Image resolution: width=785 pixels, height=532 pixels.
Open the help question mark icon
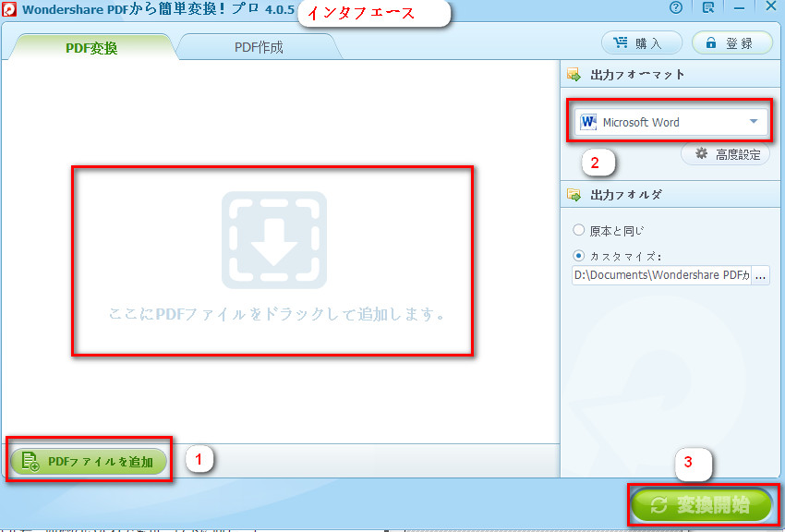pos(676,7)
